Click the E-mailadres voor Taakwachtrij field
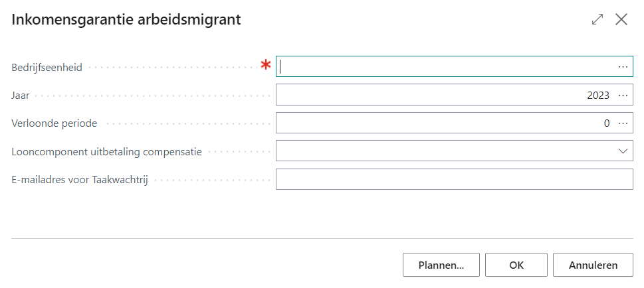The image size is (644, 288). coord(455,179)
